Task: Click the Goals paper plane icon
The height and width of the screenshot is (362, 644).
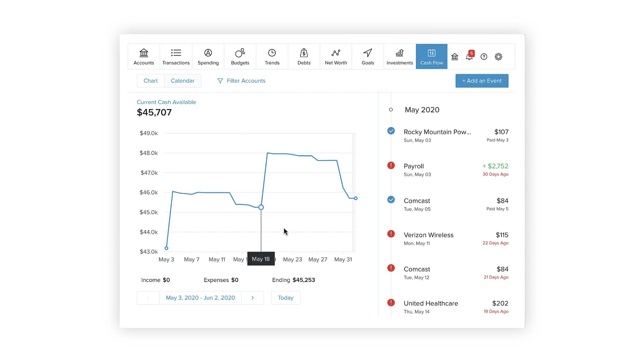Action: [368, 56]
